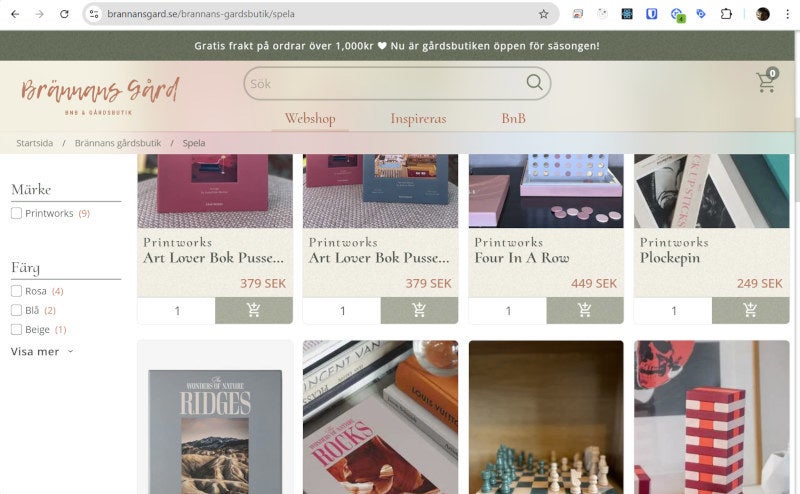The width and height of the screenshot is (800, 494).
Task: Go to the BnB menu item
Action: tap(513, 118)
